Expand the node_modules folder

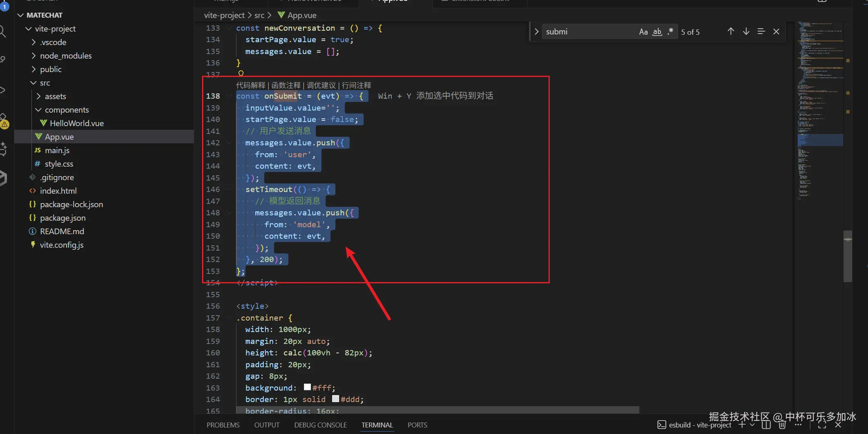point(65,56)
